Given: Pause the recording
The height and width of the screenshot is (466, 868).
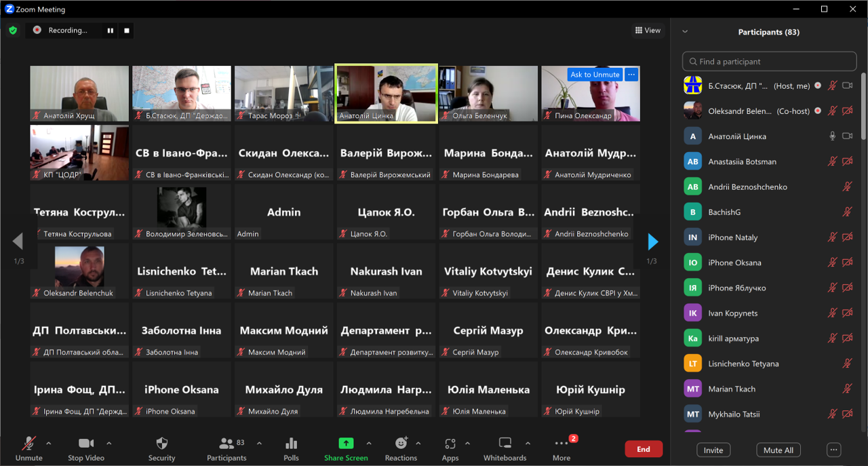Looking at the screenshot, I should pyautogui.click(x=110, y=31).
